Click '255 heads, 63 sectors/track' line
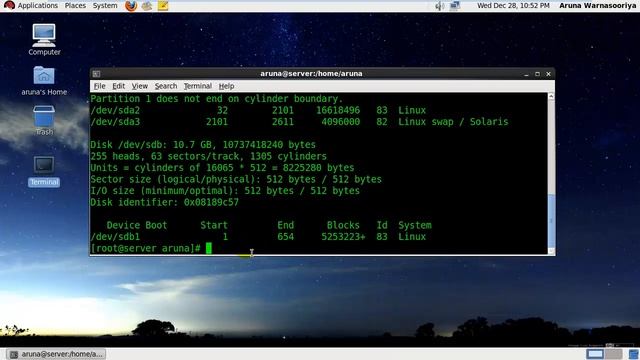The image size is (640, 360). [x=208, y=156]
